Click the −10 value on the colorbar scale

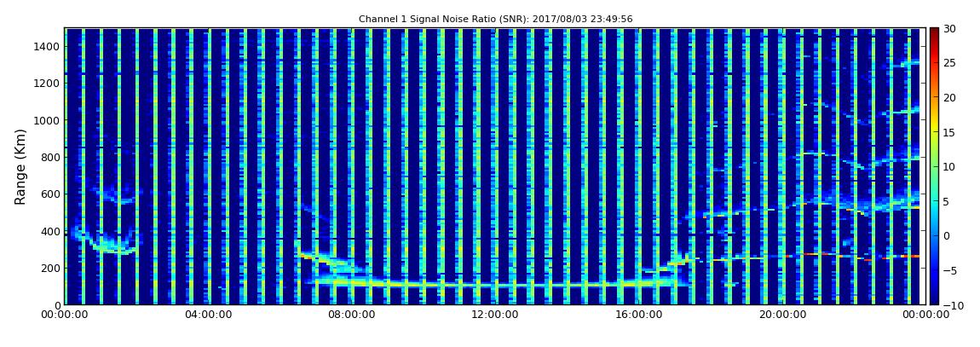coord(952,304)
